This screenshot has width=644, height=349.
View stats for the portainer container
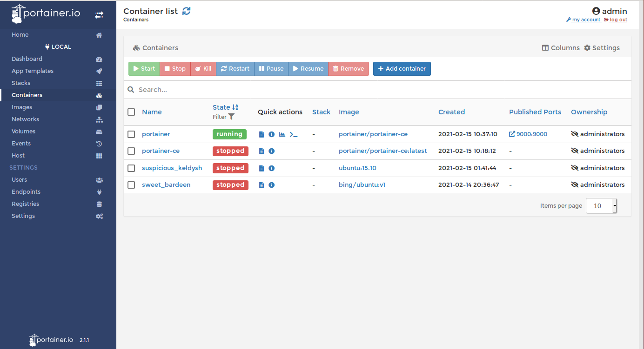pyautogui.click(x=282, y=134)
